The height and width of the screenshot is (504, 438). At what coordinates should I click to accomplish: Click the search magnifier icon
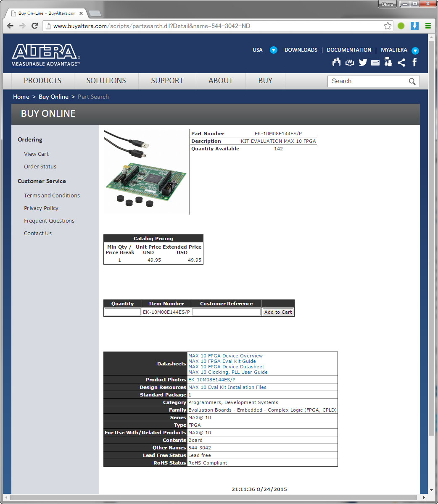pos(412,81)
